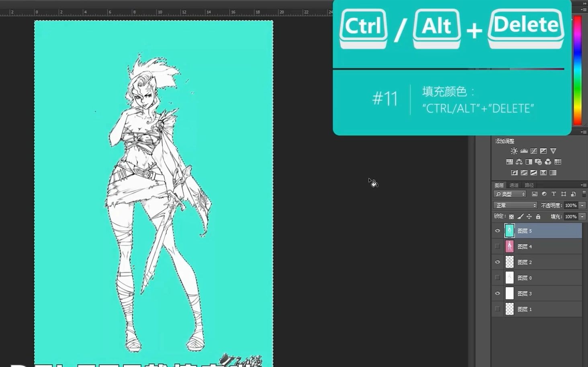Image resolution: width=588 pixels, height=367 pixels.
Task: Select the 图层 1 layer
Action: [x=538, y=309]
